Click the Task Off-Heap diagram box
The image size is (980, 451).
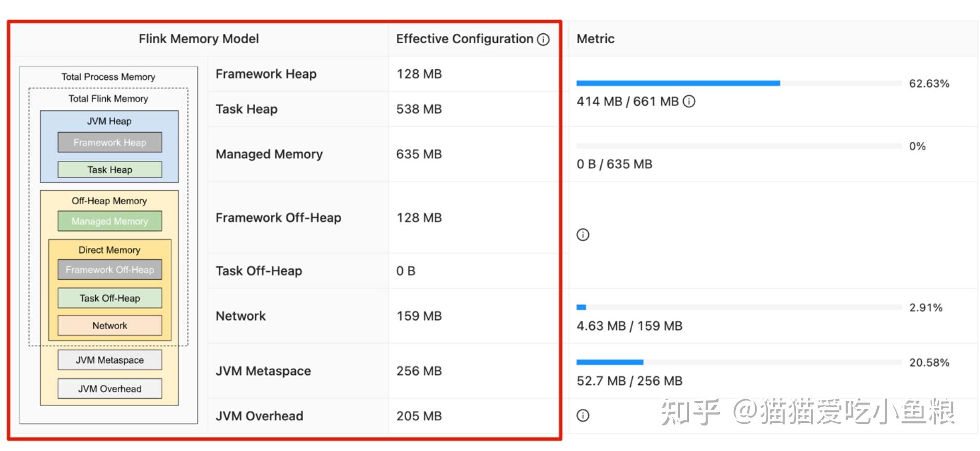click(x=109, y=298)
